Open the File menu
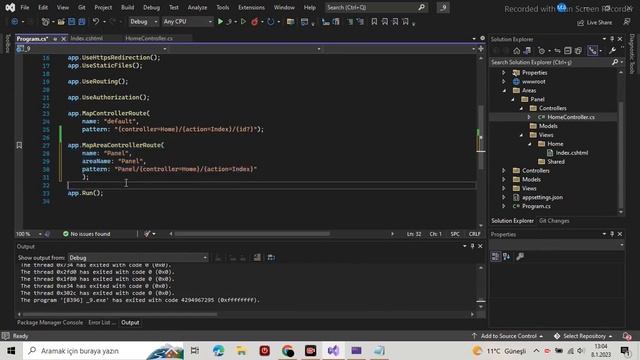 pyautogui.click(x=25, y=7)
